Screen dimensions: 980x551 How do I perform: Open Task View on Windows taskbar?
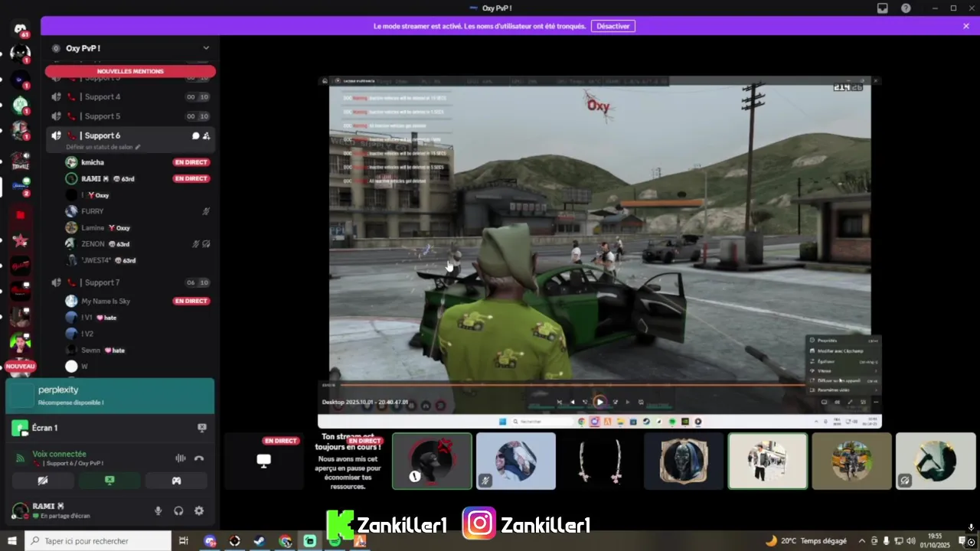[x=184, y=541]
